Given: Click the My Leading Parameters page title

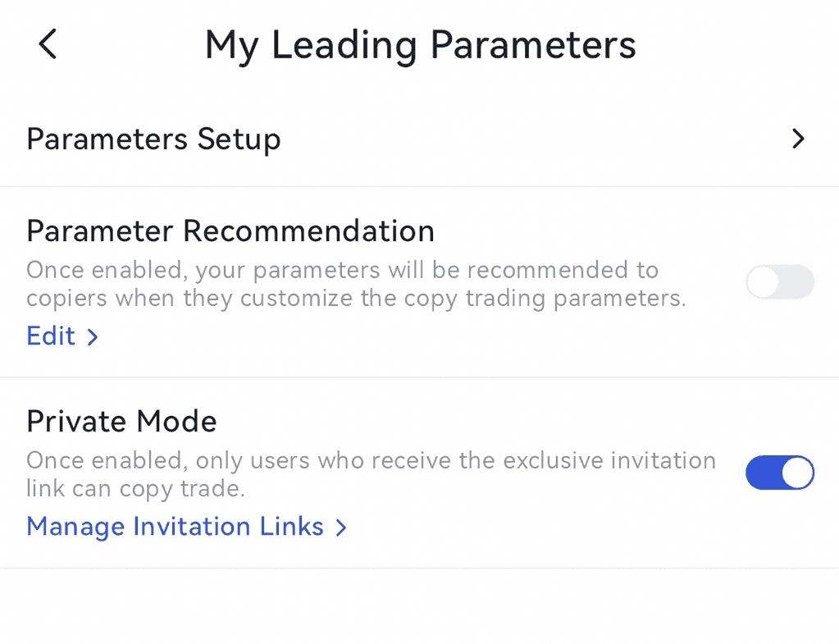Looking at the screenshot, I should pyautogui.click(x=420, y=45).
